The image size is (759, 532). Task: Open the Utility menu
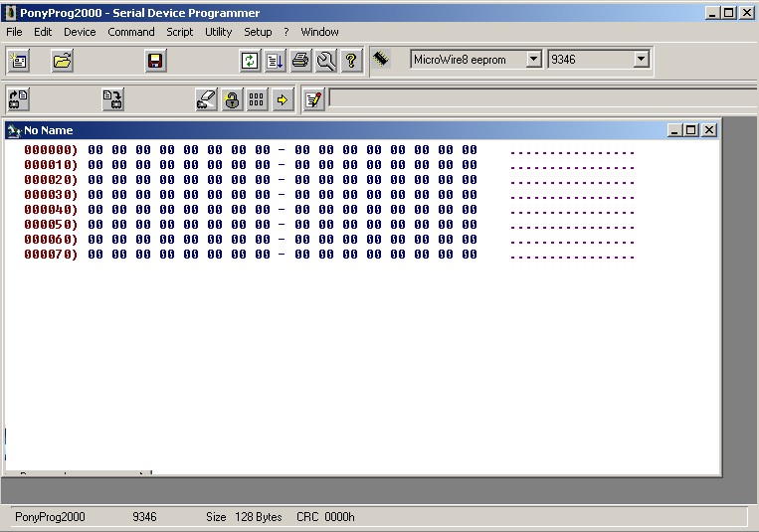pos(218,32)
